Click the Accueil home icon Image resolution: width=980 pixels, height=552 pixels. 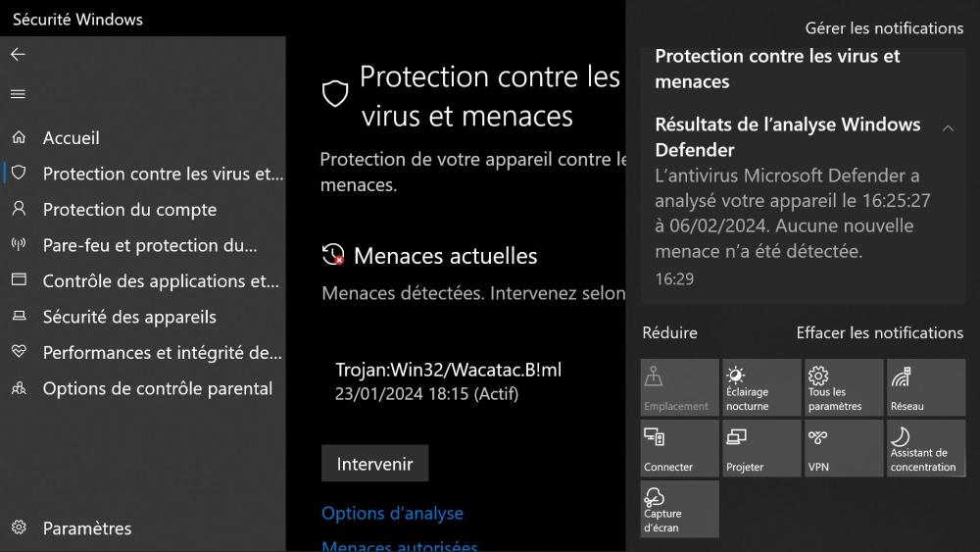click(x=19, y=138)
